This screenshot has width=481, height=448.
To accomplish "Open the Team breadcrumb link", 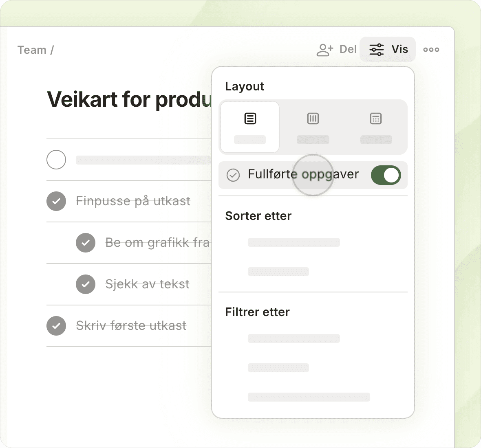I will (32, 50).
